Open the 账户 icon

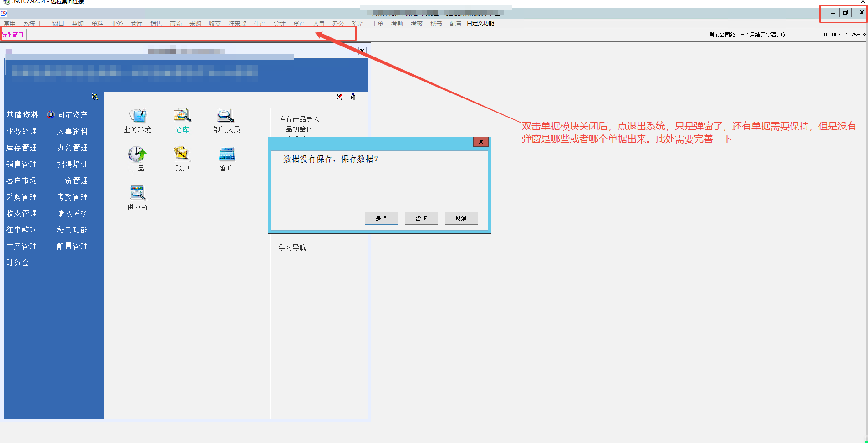(182, 155)
